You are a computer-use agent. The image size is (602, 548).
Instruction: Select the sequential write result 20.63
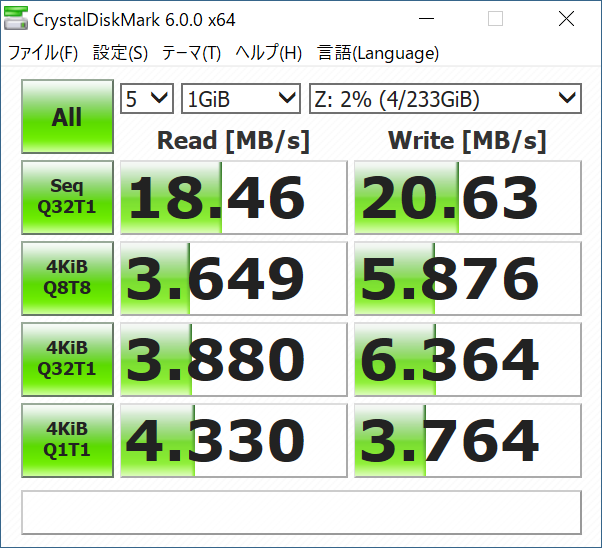coord(467,198)
